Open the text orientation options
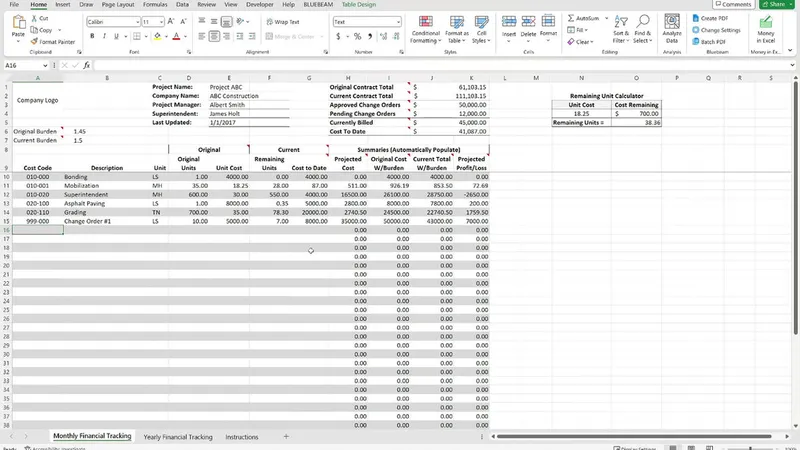This screenshot has width=800, height=450. (x=242, y=21)
